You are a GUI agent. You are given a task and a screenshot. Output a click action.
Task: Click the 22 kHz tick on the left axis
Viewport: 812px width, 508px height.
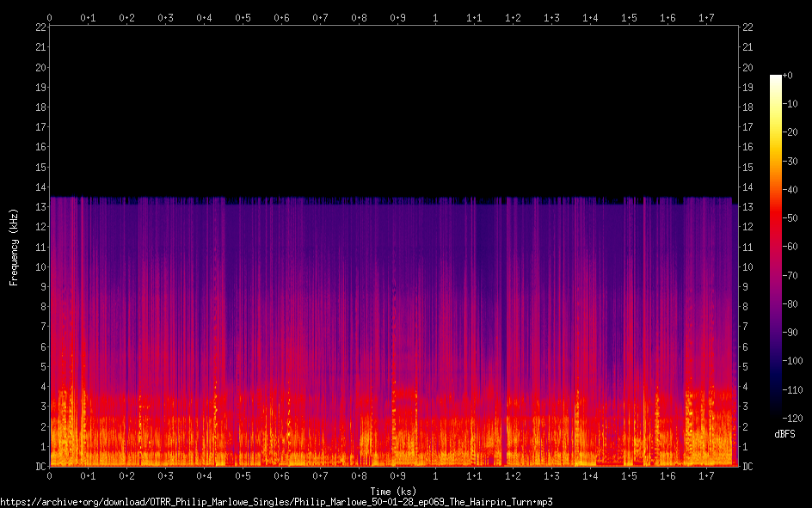[x=40, y=28]
